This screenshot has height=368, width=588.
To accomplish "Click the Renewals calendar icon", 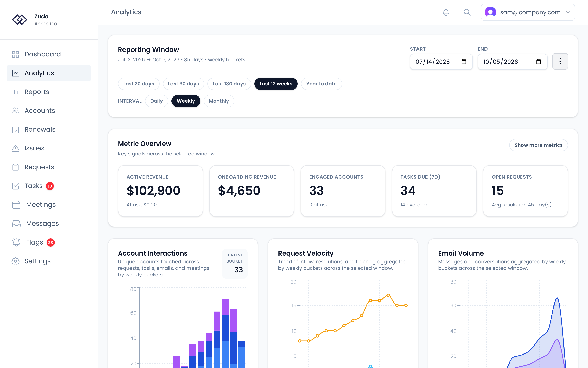I will 16,129.
